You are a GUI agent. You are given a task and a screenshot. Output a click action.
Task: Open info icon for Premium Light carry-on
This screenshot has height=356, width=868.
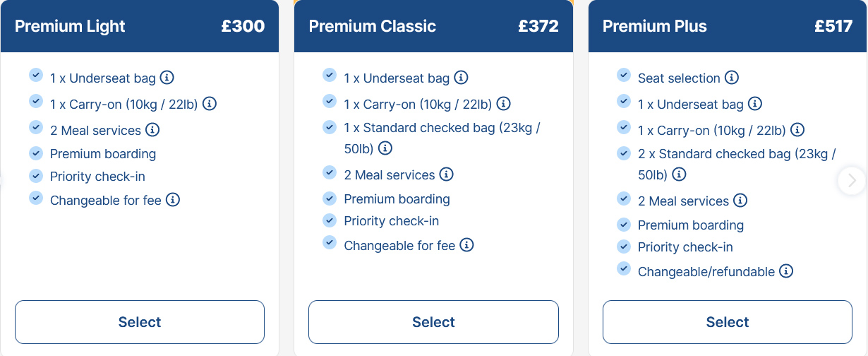pyautogui.click(x=210, y=104)
